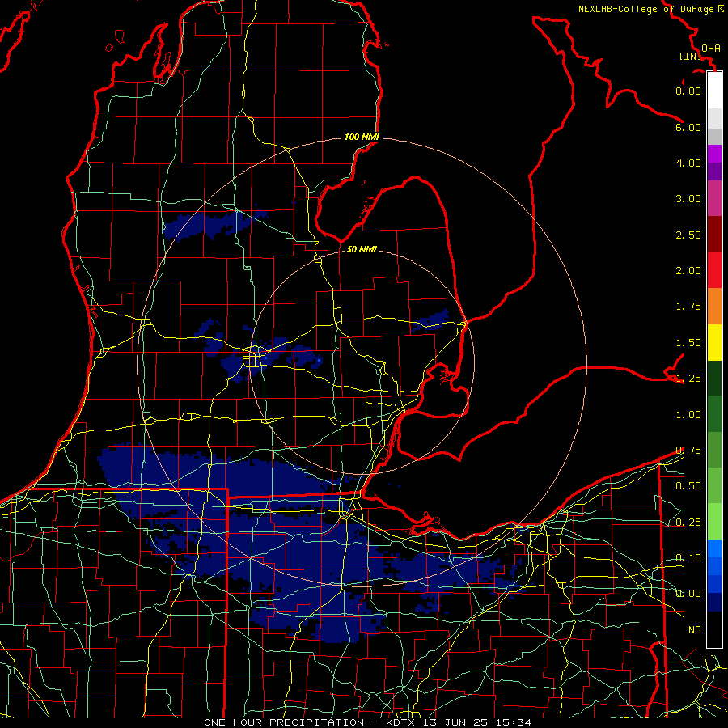The height and width of the screenshot is (728, 728).
Task: Click the OHA product label above legend
Action: click(711, 48)
